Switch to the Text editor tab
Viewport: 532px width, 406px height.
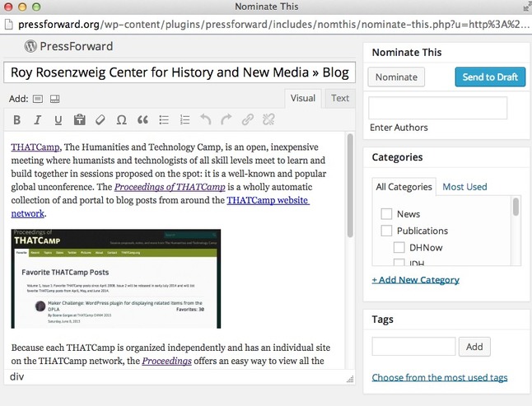pos(340,98)
